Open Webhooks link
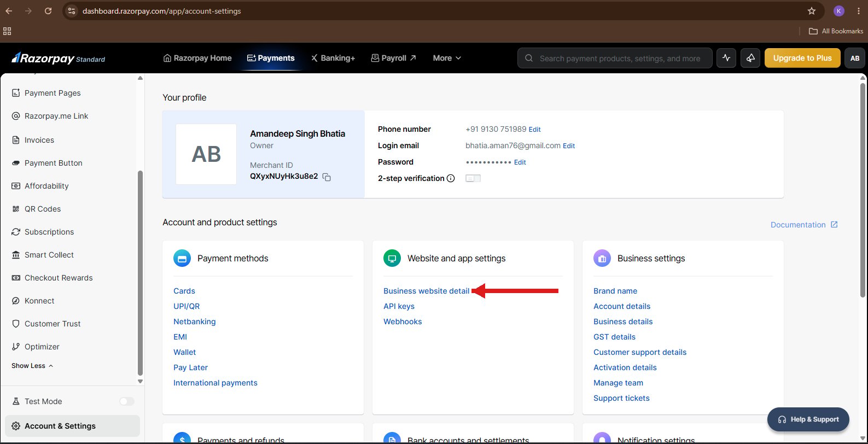This screenshot has height=444, width=868. coord(403,322)
